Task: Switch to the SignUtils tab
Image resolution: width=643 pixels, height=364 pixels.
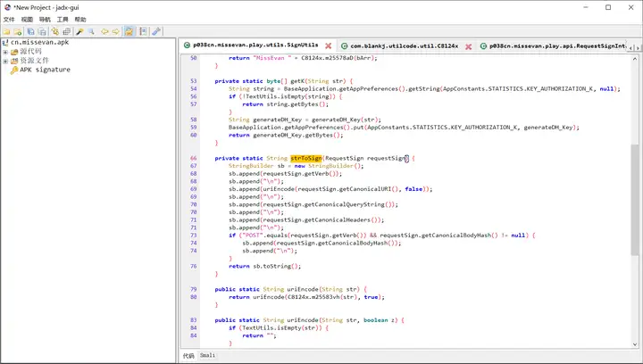Action: (x=255, y=45)
